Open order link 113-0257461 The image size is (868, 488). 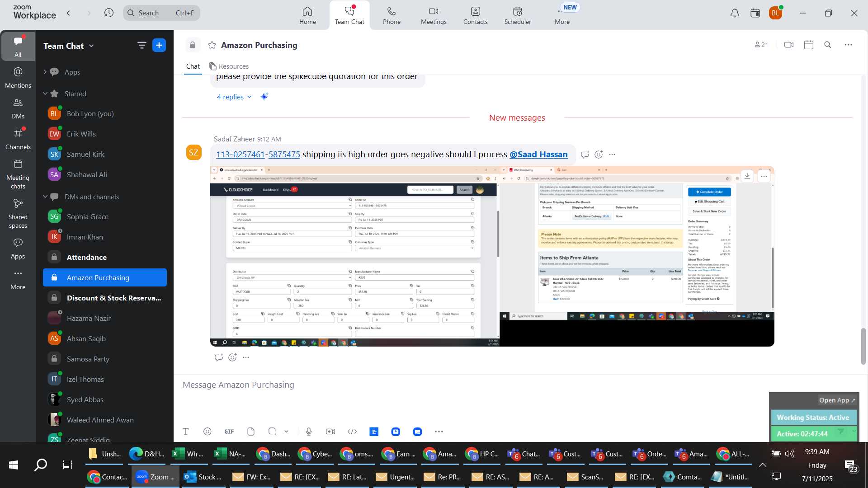[241, 155]
